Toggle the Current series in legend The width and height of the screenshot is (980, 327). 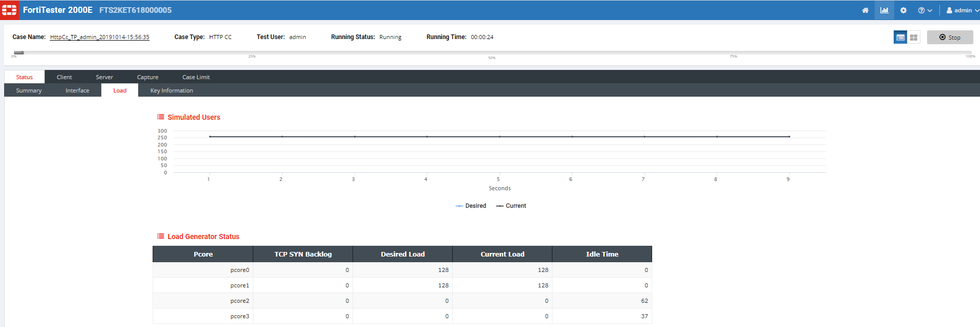[x=511, y=206]
